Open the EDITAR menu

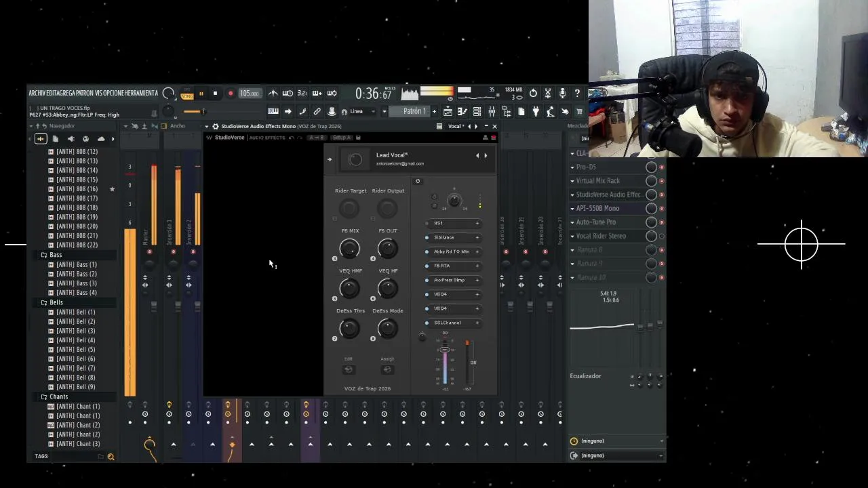pyautogui.click(x=54, y=94)
